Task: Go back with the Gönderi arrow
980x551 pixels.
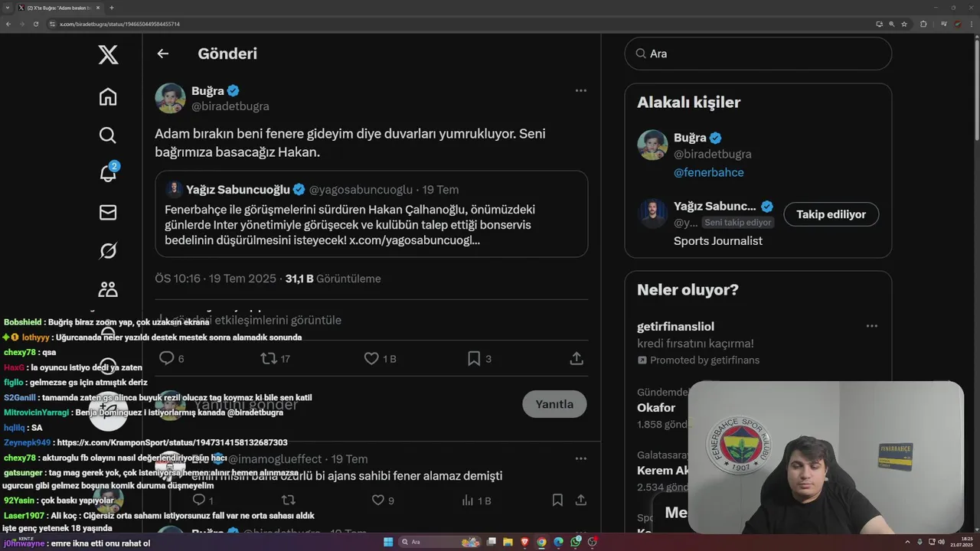Action: [x=162, y=54]
